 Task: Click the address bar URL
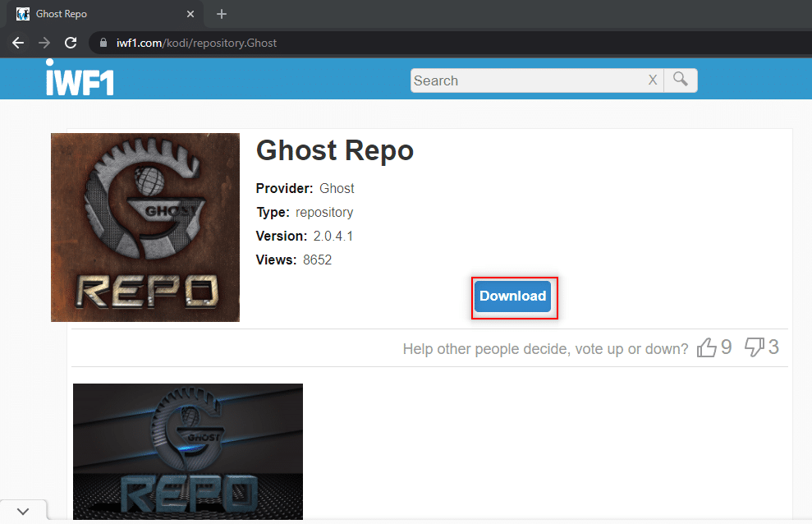(196, 43)
